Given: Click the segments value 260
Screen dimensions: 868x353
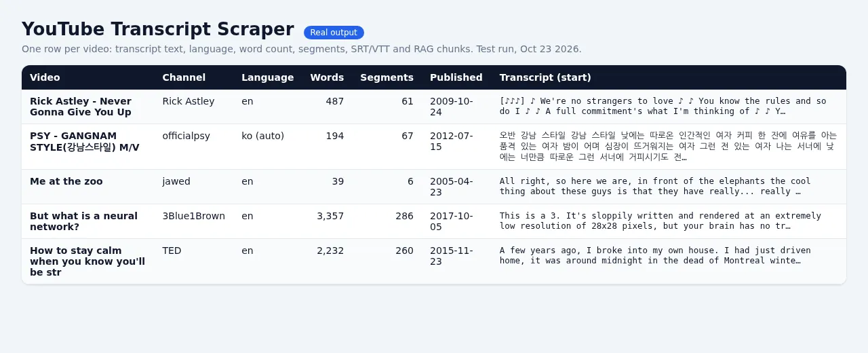Looking at the screenshot, I should [x=404, y=250].
